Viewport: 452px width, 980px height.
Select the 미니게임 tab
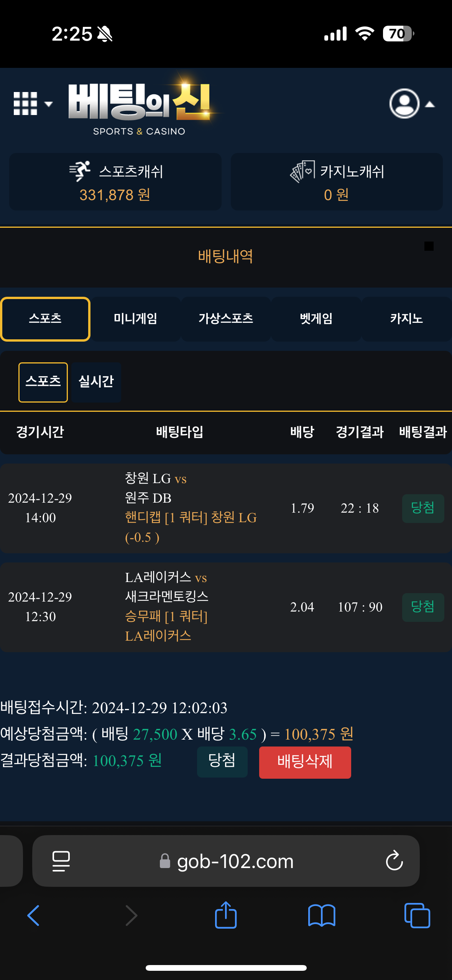(135, 319)
